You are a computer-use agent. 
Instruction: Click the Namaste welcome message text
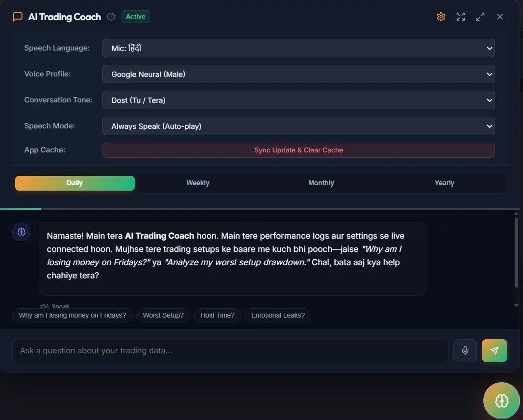pyautogui.click(x=225, y=255)
